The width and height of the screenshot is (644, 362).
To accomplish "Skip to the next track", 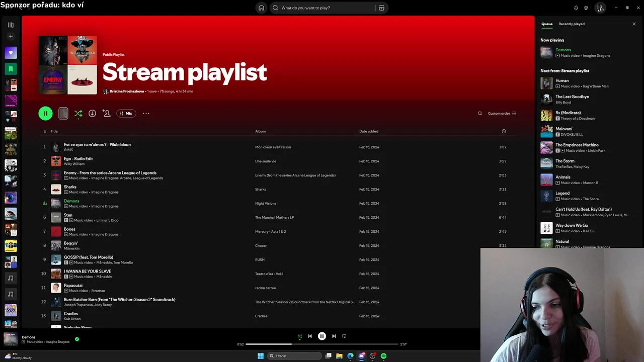I will pos(334,336).
